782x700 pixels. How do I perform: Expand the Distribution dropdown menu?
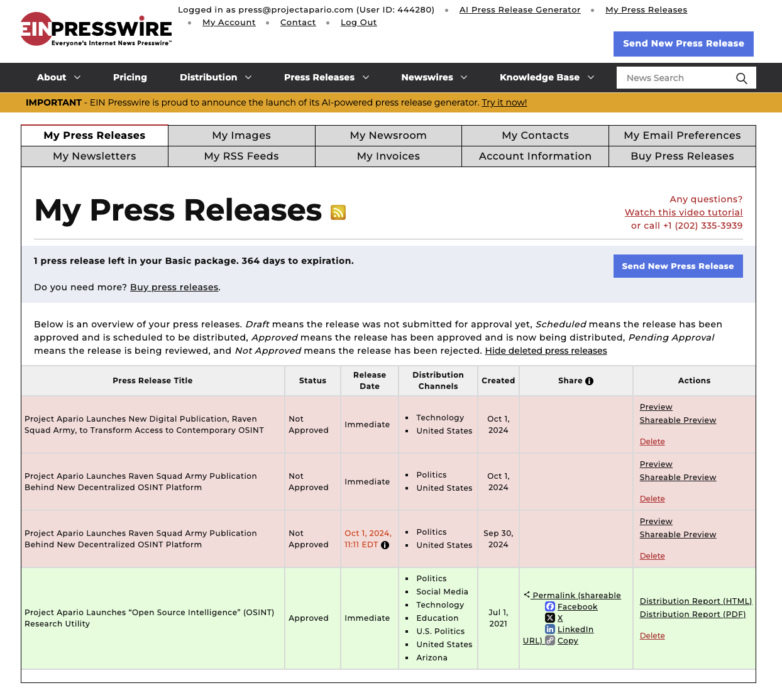coord(216,77)
